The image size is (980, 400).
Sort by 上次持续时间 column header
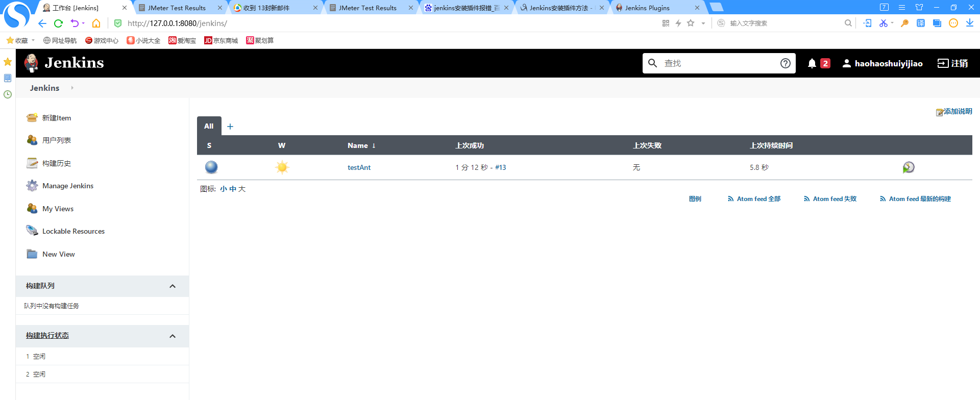point(771,145)
